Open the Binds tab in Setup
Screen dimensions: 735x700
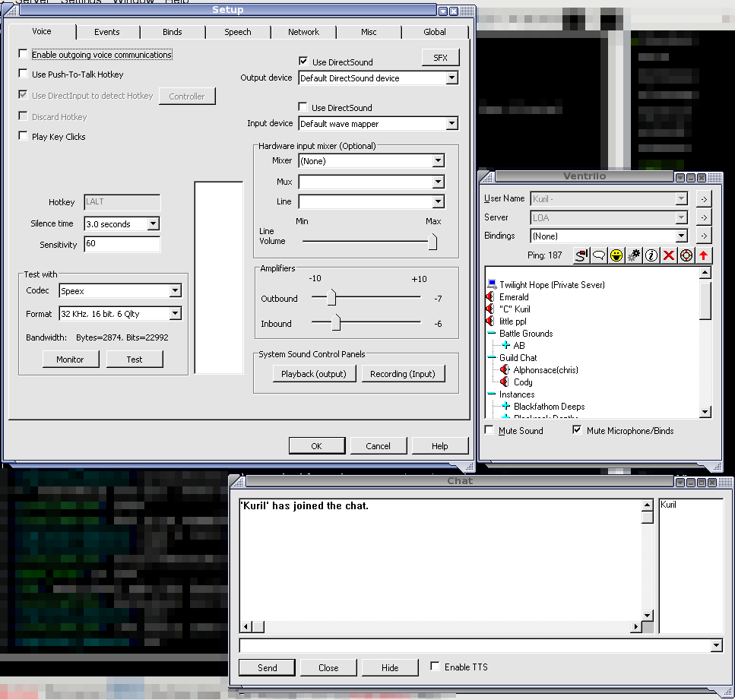tap(173, 32)
